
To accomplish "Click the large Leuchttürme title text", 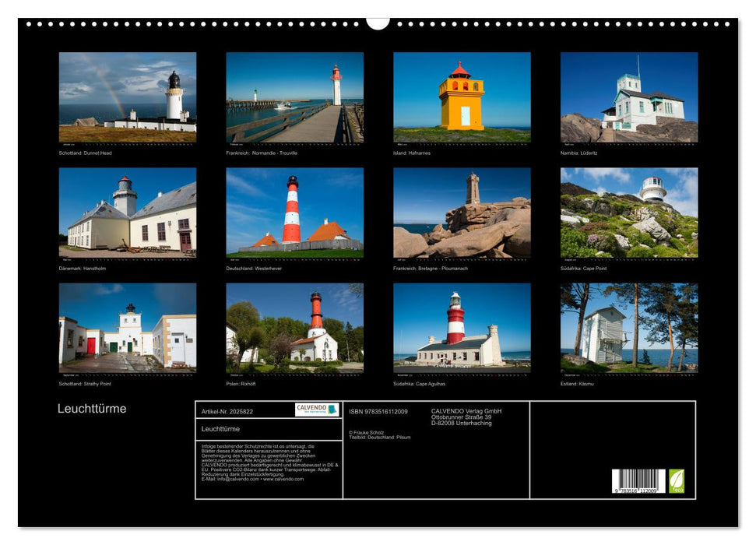I will click(x=92, y=409).
